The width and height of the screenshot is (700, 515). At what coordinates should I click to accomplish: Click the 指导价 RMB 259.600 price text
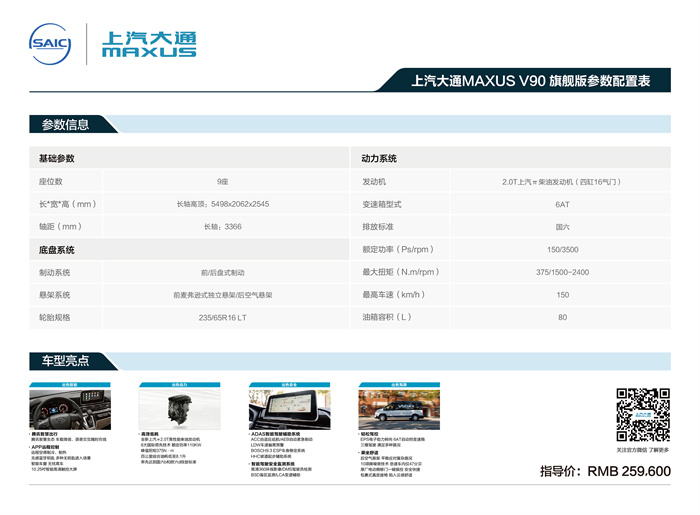pyautogui.click(x=604, y=471)
